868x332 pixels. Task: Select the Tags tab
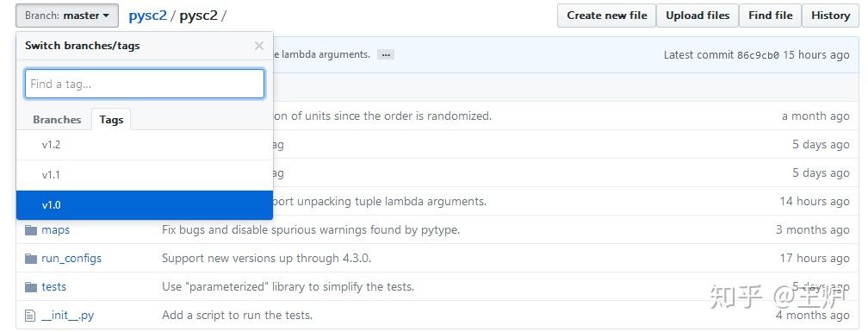coord(111,120)
